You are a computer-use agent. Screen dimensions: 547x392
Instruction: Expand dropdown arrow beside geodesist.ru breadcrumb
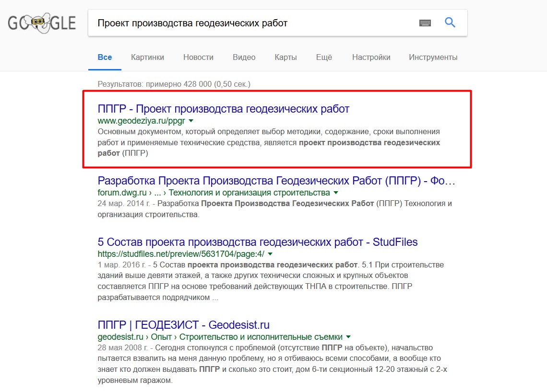pos(348,336)
